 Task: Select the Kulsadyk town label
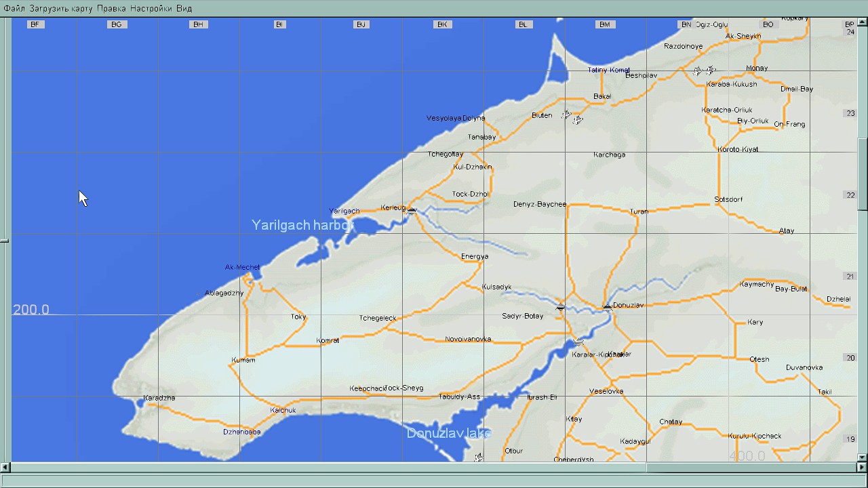[x=496, y=287]
